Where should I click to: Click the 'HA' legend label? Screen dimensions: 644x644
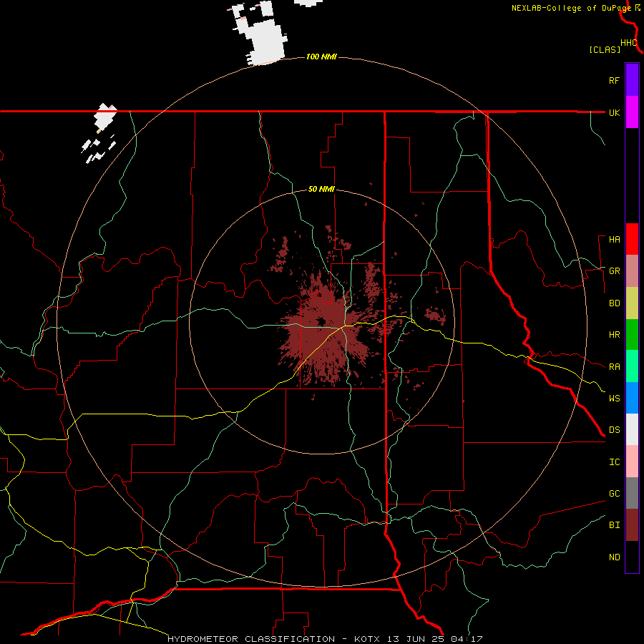click(614, 240)
